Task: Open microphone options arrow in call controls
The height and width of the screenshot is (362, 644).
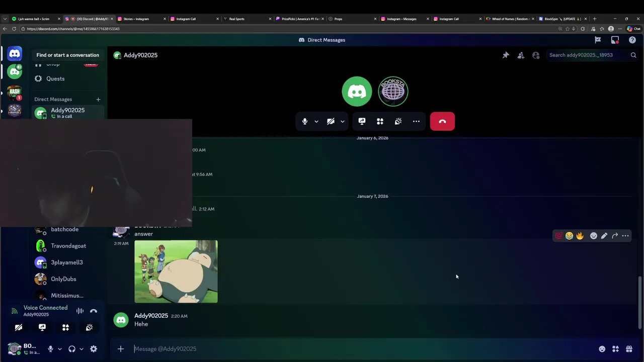Action: click(x=316, y=121)
